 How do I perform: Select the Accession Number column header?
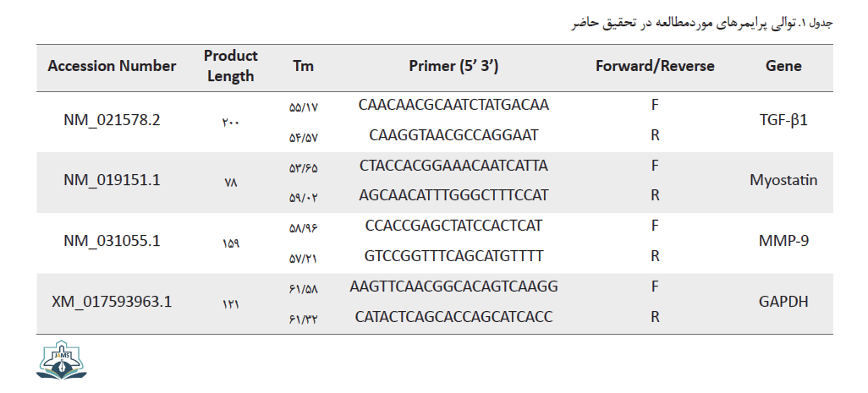click(x=112, y=66)
